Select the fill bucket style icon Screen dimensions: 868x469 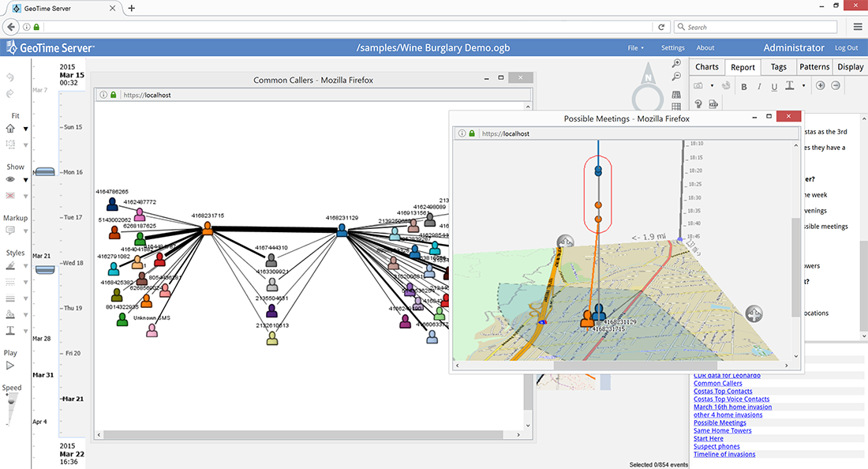coord(10,314)
